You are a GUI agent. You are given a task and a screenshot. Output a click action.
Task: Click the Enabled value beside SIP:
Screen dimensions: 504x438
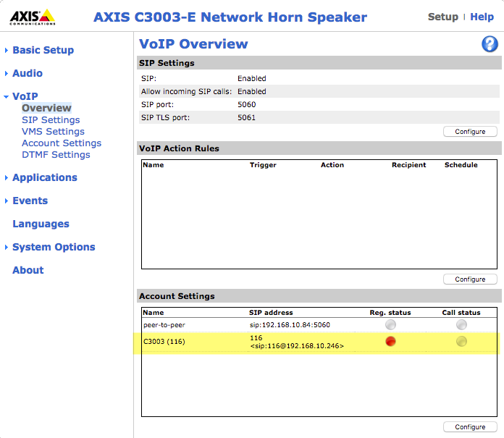pos(252,79)
